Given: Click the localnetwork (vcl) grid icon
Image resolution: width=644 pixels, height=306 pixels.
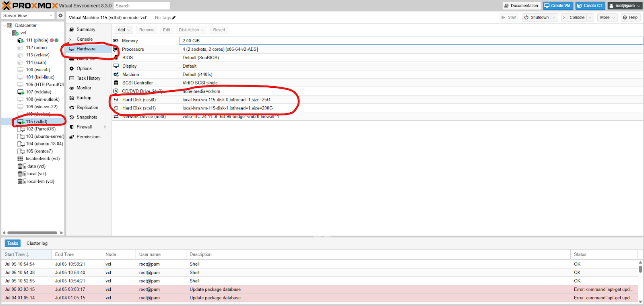Looking at the screenshot, I should (20, 159).
